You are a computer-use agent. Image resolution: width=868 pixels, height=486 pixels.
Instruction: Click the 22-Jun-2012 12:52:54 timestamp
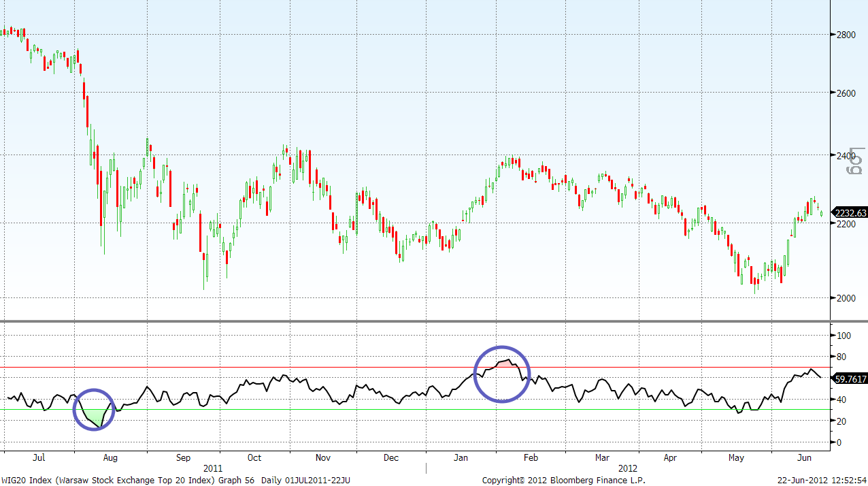(x=822, y=481)
